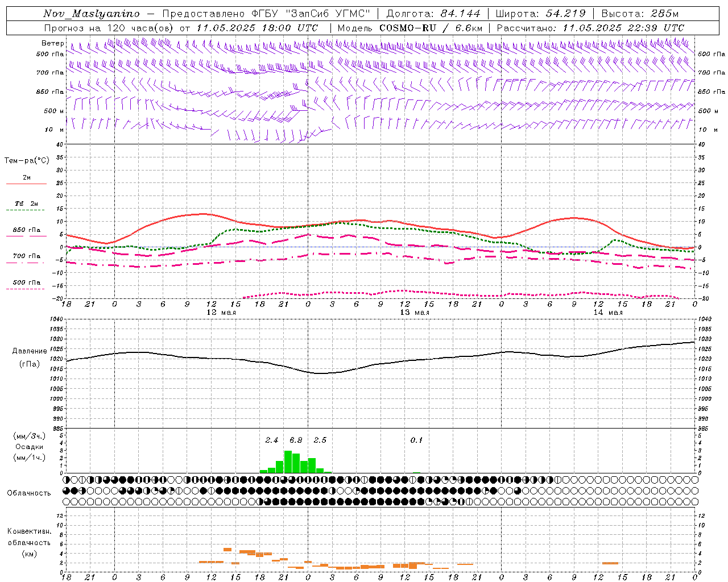Select the Облачность cloud cover label
Image resolution: width=728 pixels, height=582 pixels.
(x=29, y=493)
